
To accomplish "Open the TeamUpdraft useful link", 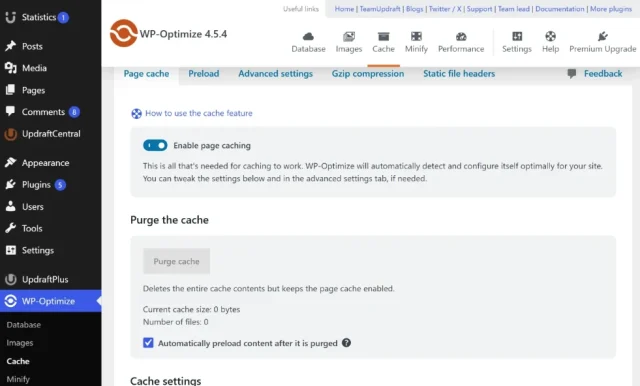I will tap(380, 9).
